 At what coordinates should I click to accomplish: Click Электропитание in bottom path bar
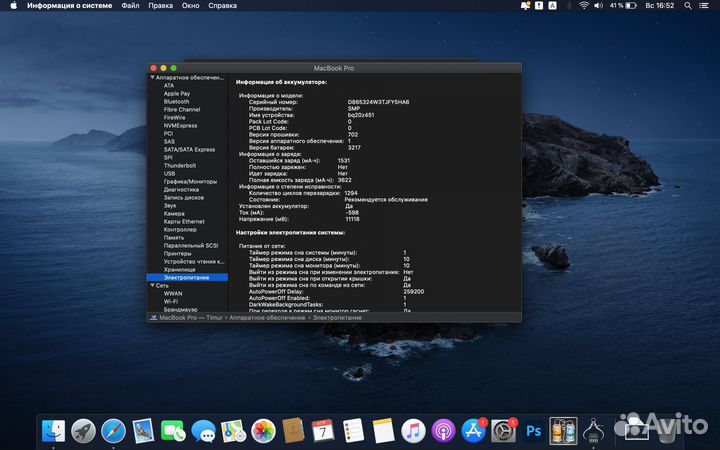point(337,318)
